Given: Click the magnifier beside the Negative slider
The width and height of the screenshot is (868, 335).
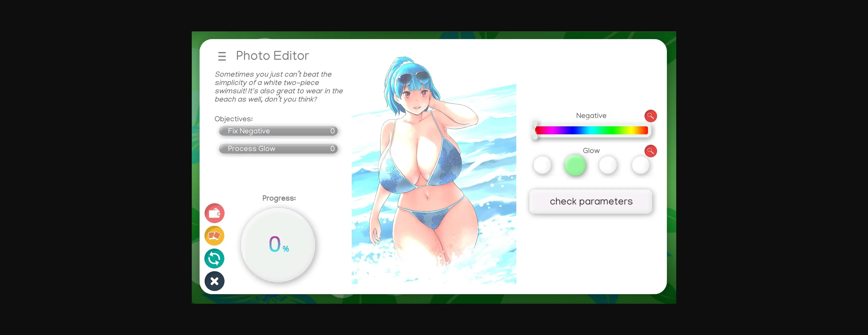Looking at the screenshot, I should tap(651, 116).
